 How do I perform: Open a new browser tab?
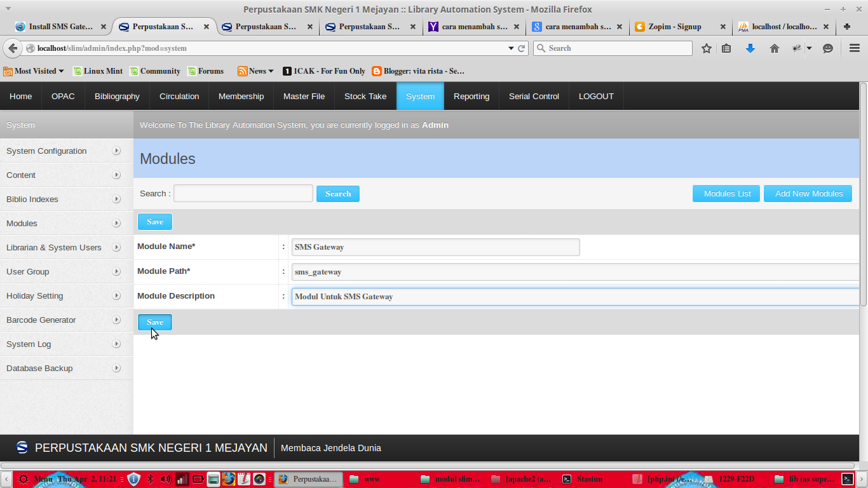847,27
